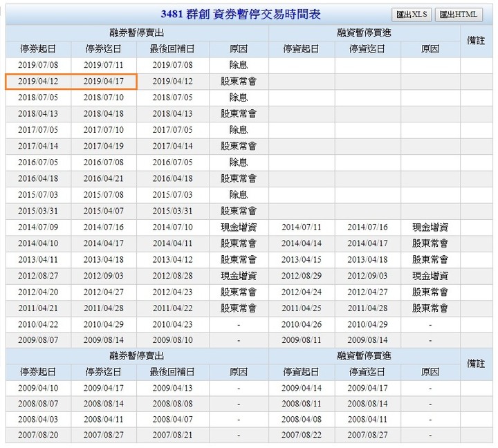Select margin start date 2014/04/14
The image size is (498, 448).
coord(301,243)
